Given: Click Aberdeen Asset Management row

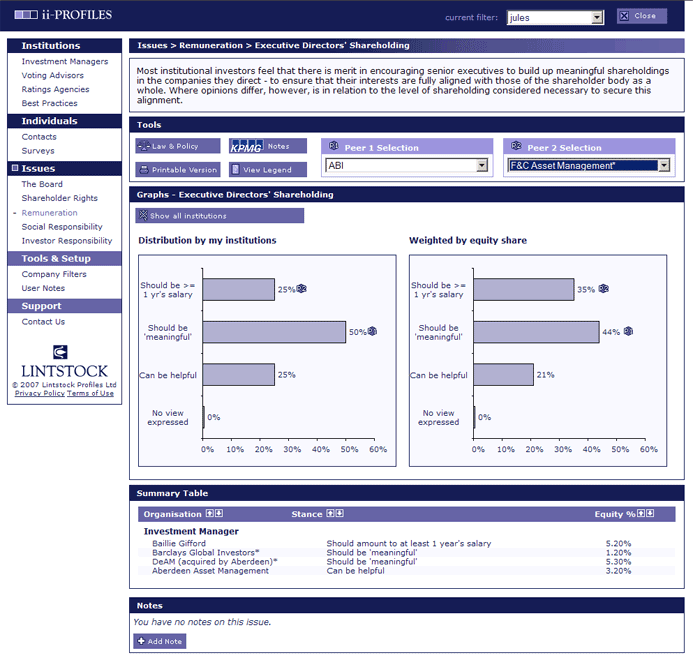Looking at the screenshot, I should click(x=406, y=571).
